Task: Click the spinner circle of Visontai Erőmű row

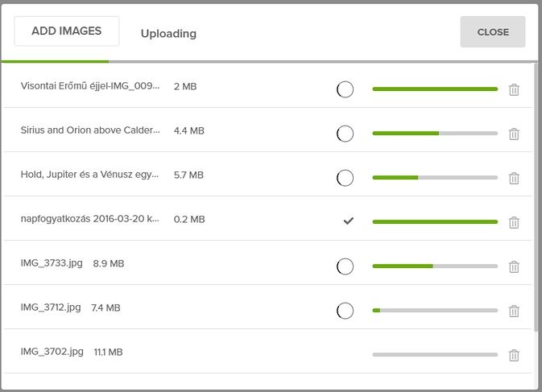Action: coord(345,89)
